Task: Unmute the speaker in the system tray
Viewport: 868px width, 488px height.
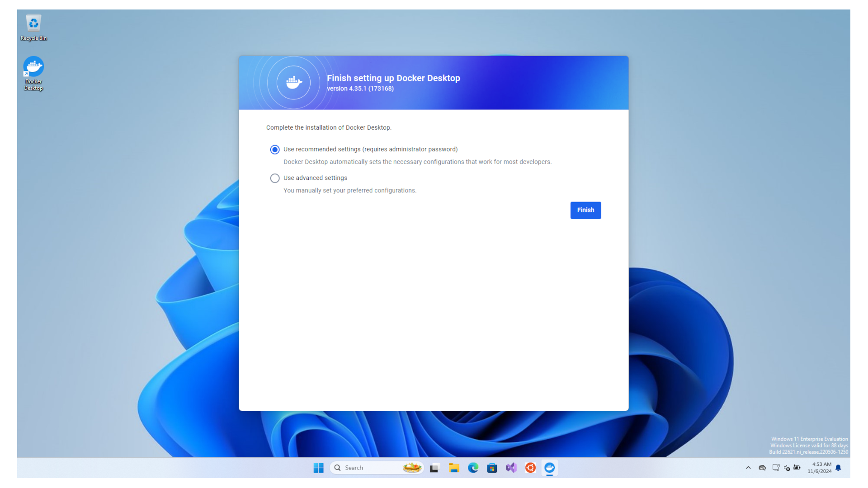Action: [x=786, y=468]
